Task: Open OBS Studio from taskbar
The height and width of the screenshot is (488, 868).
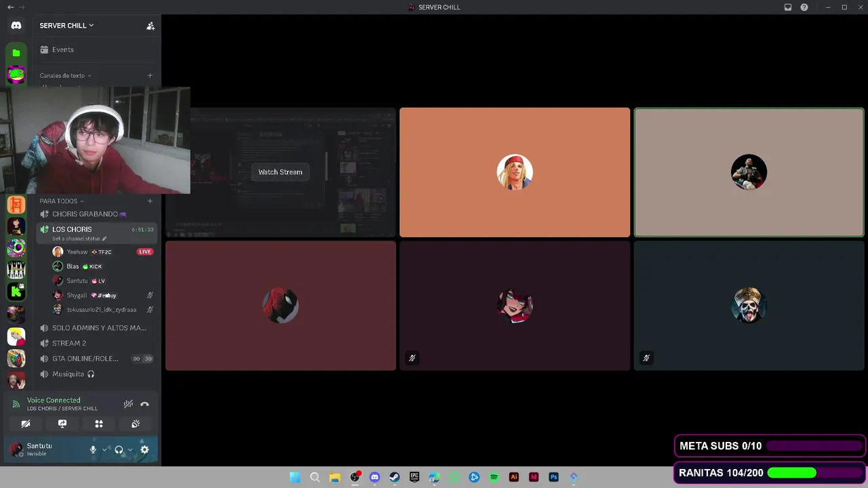Action: (355, 477)
